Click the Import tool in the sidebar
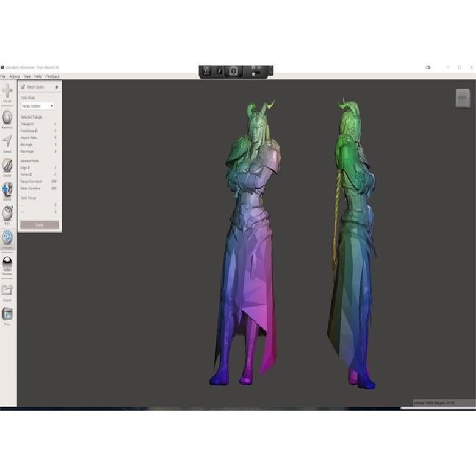 (x=8, y=91)
